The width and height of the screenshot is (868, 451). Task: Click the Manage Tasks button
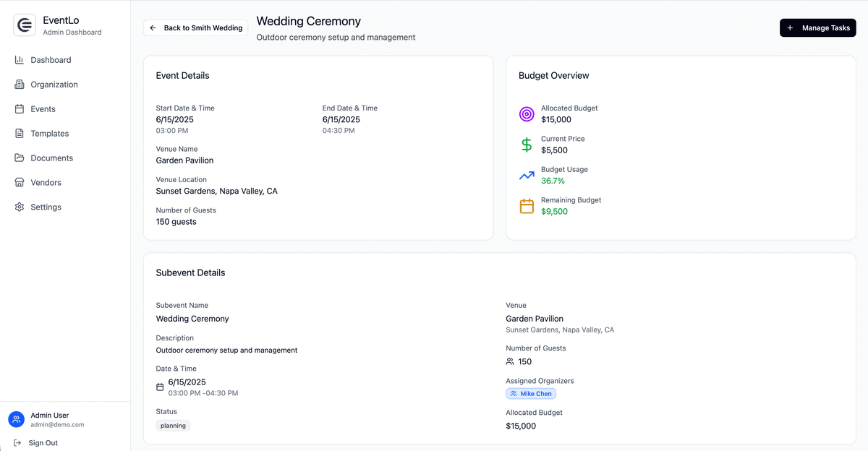coord(818,27)
